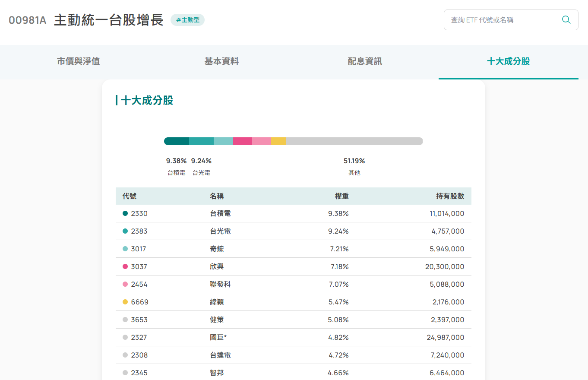Click the name 欣興
The width and height of the screenshot is (588, 380).
217,266
